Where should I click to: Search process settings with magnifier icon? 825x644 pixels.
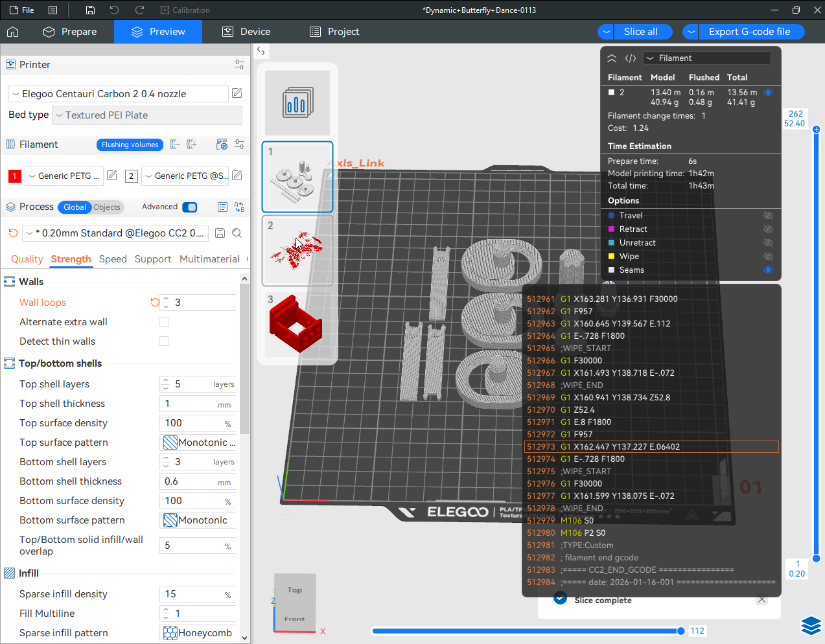click(x=237, y=233)
